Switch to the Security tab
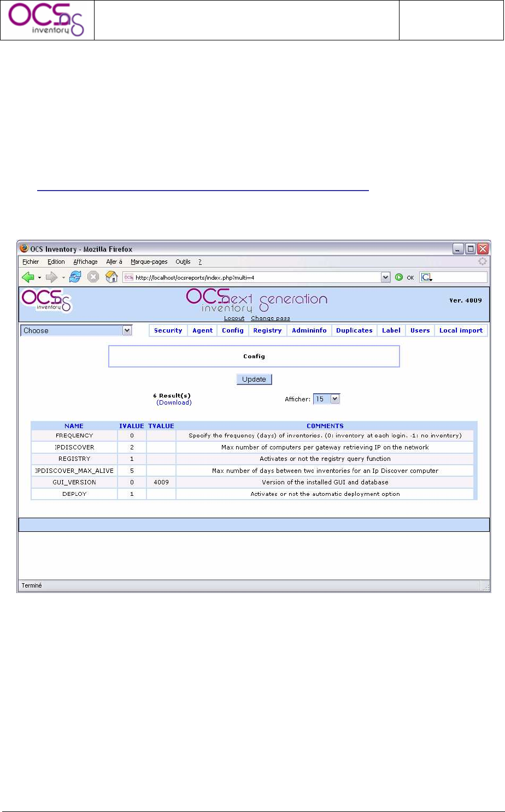 point(168,330)
